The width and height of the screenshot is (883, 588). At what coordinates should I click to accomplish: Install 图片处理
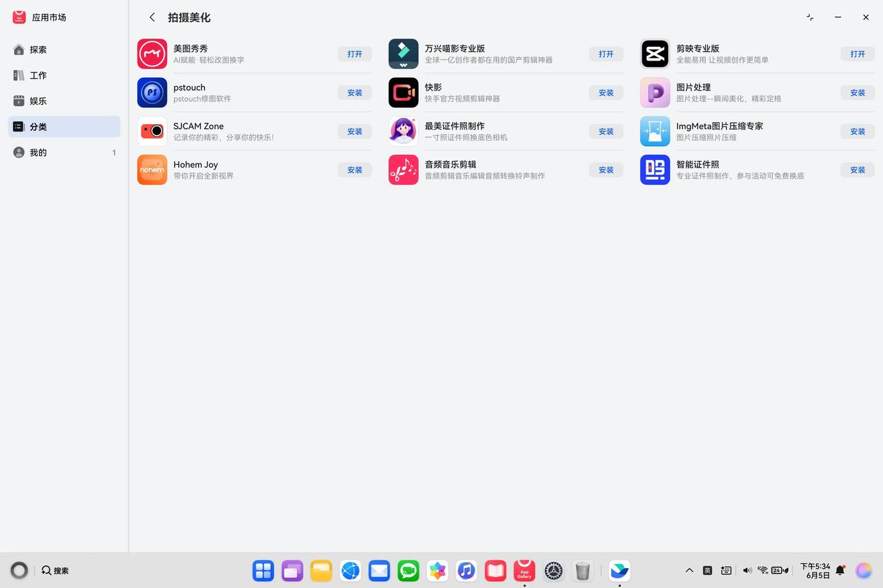(x=857, y=92)
